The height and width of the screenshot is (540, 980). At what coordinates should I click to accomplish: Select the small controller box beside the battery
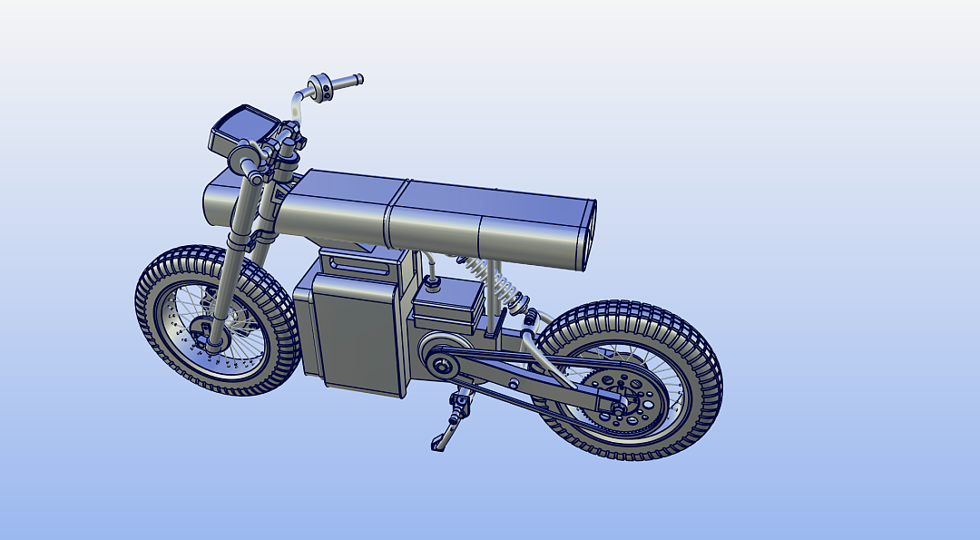click(449, 303)
